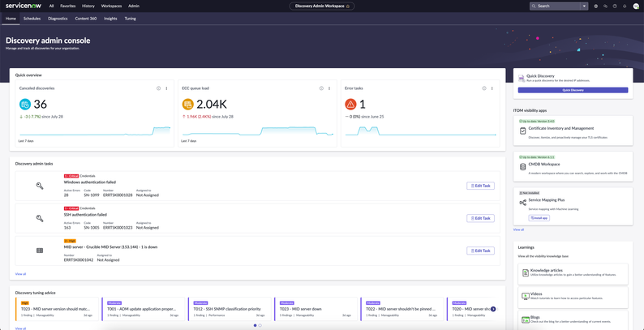Image resolution: width=644 pixels, height=330 pixels.
Task: Open the All menu
Action: (51, 6)
